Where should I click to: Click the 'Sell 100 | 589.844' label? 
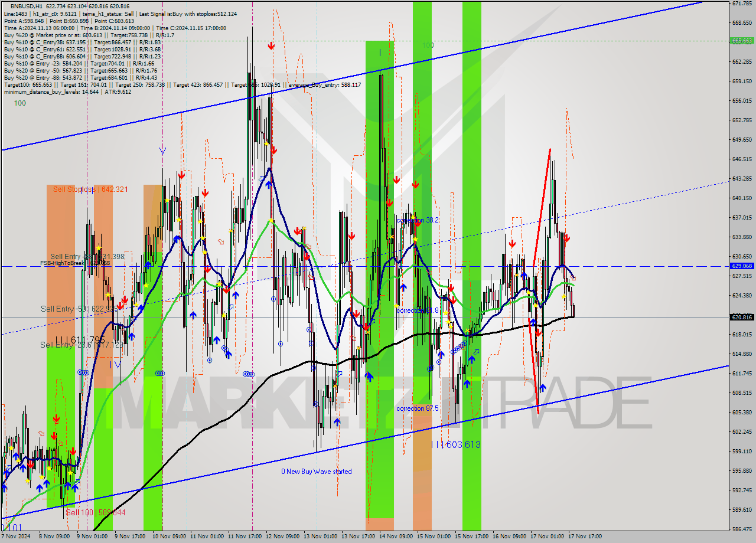pyautogui.click(x=96, y=512)
